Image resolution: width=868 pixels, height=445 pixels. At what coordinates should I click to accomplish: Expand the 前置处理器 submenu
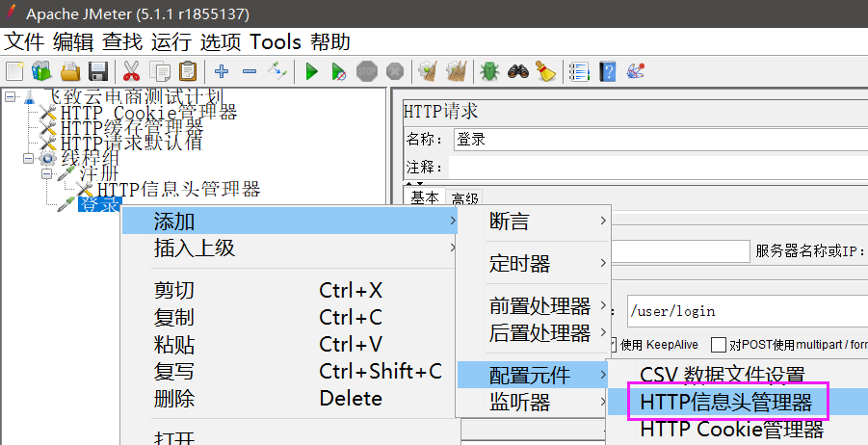tap(534, 305)
